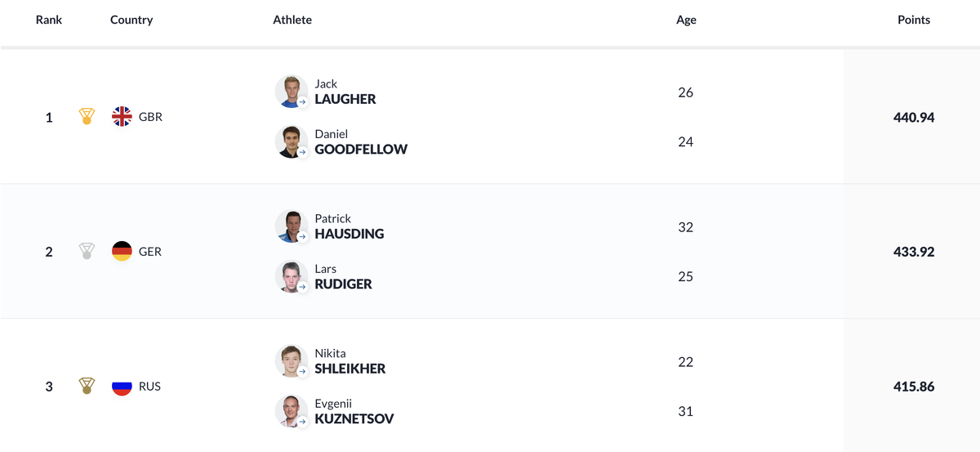Sort by the Points column header
The image size is (980, 452).
point(914,20)
